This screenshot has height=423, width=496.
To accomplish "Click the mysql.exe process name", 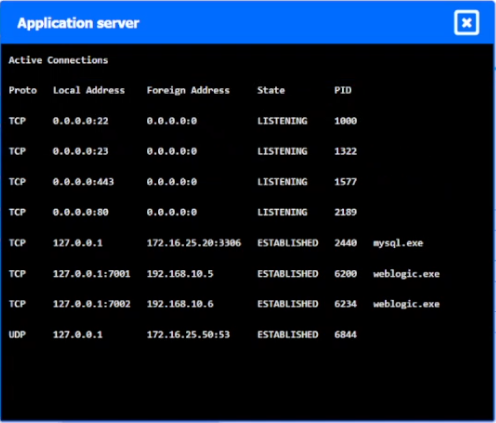I will (x=398, y=243).
